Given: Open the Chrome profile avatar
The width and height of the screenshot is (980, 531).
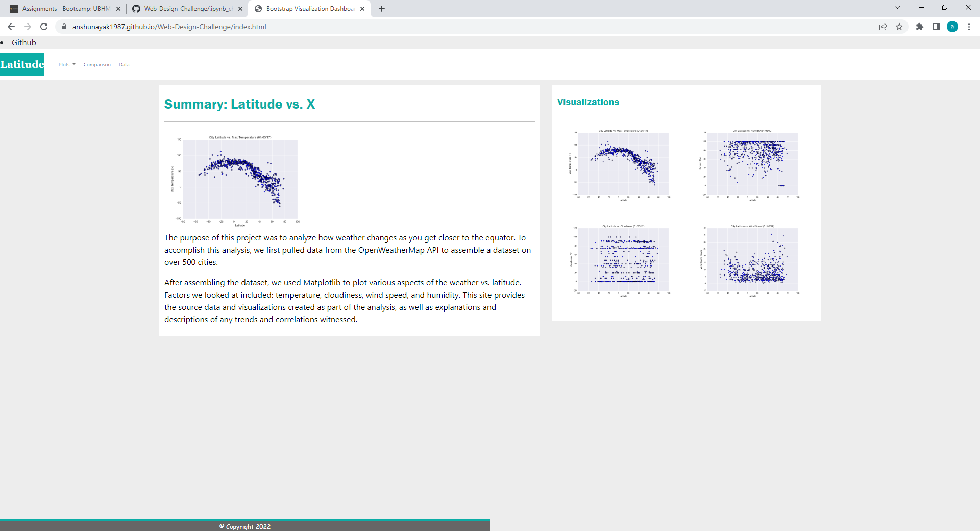Looking at the screenshot, I should click(952, 27).
